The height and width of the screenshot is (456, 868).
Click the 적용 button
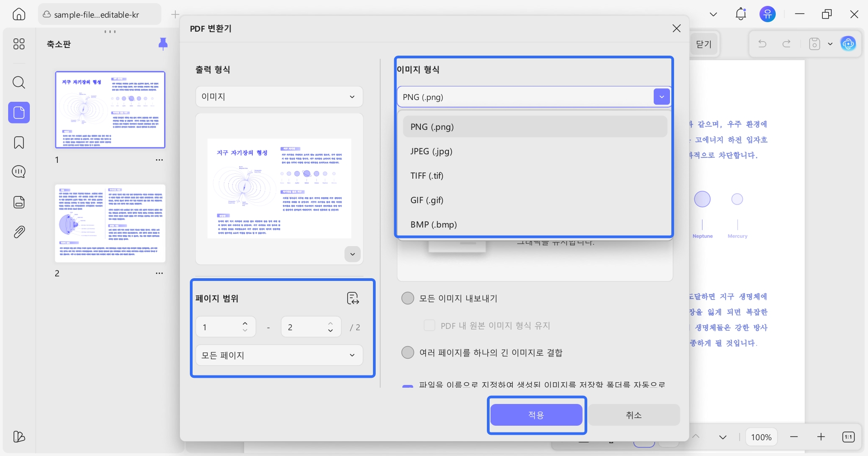[x=537, y=415]
